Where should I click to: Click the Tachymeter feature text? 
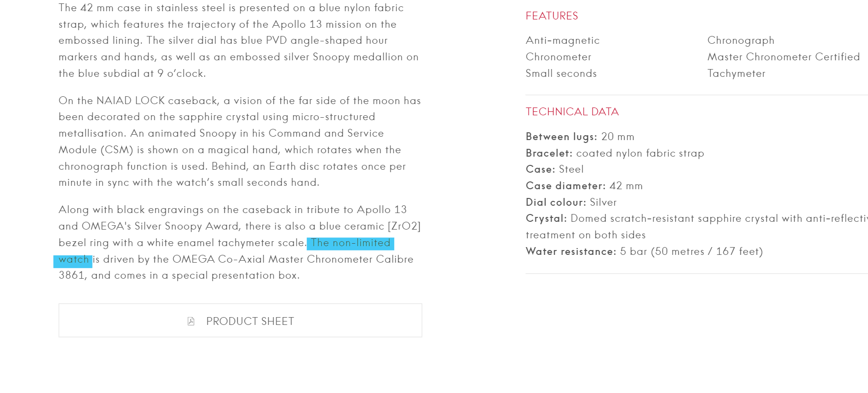coord(736,73)
